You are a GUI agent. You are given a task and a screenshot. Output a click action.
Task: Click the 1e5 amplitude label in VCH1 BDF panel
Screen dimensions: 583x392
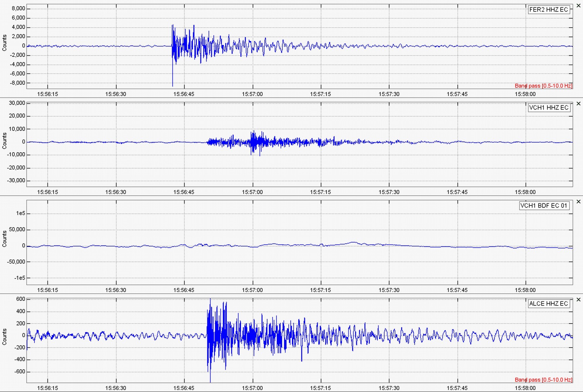click(21, 214)
